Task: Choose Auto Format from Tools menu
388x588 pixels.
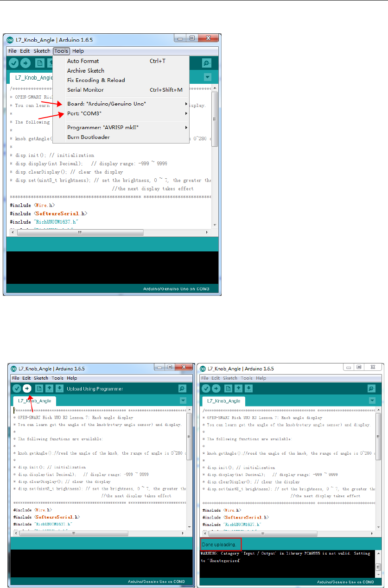Action: click(x=121, y=61)
